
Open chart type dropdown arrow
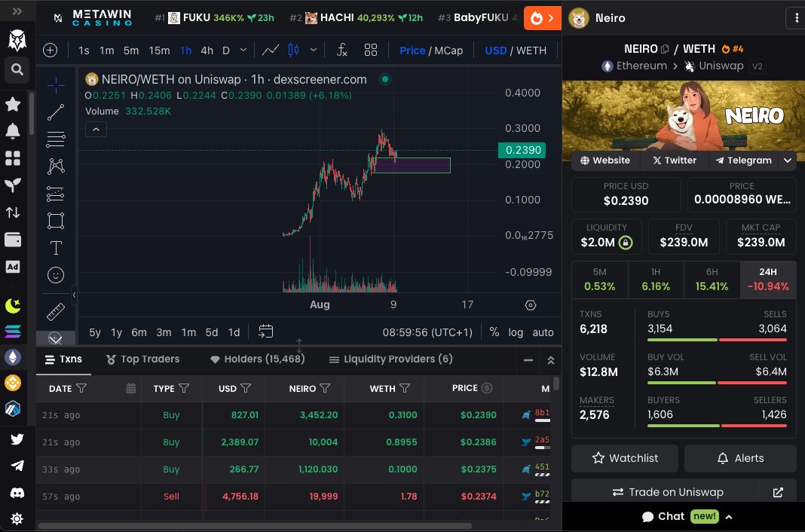[313, 50]
